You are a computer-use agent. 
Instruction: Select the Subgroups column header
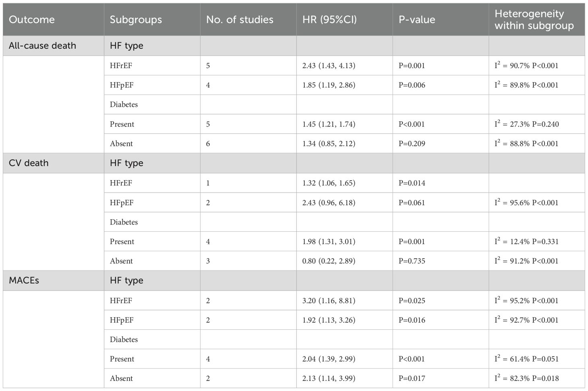[136, 19]
